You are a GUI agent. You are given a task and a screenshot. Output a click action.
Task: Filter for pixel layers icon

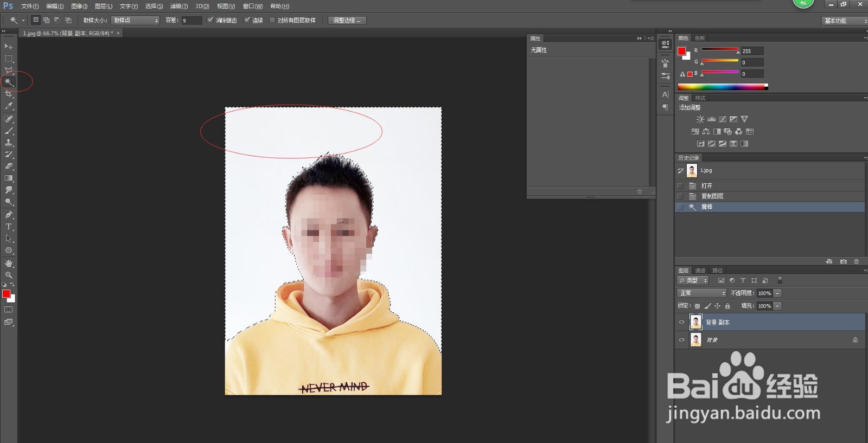(x=721, y=280)
